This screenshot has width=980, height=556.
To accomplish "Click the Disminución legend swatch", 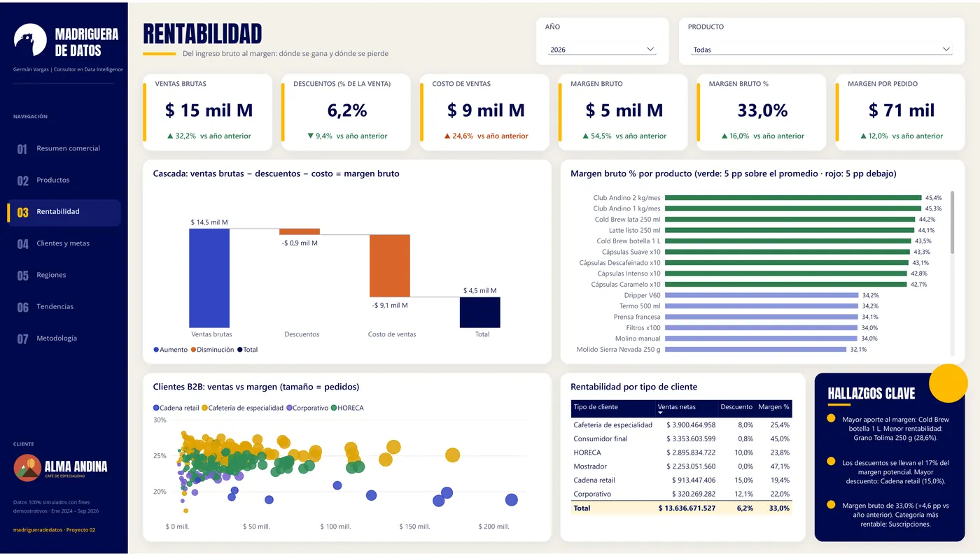I will 193,350.
